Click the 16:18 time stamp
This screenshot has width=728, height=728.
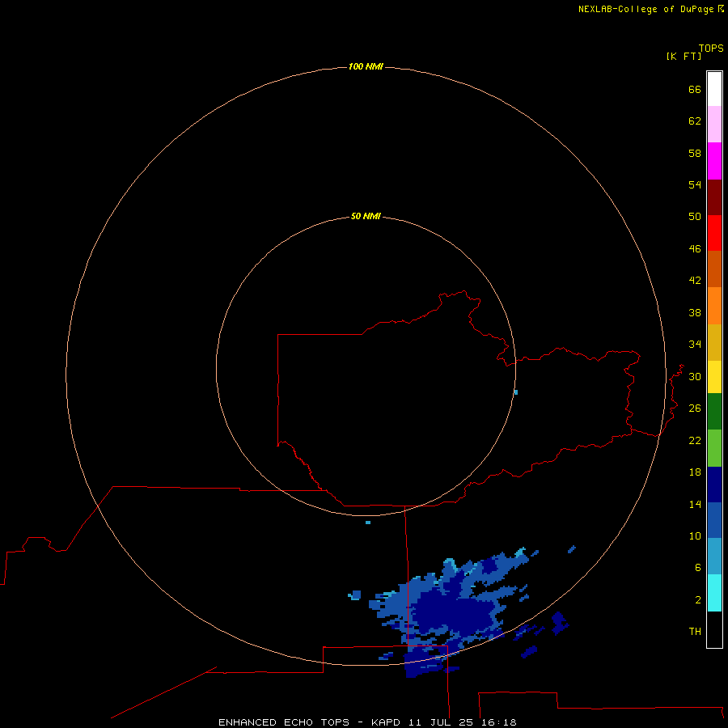pos(499,722)
